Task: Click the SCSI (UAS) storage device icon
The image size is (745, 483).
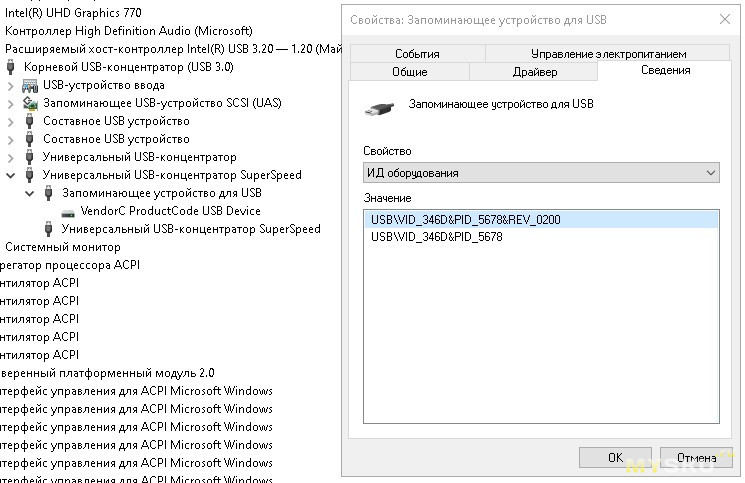Action: pyautogui.click(x=29, y=103)
